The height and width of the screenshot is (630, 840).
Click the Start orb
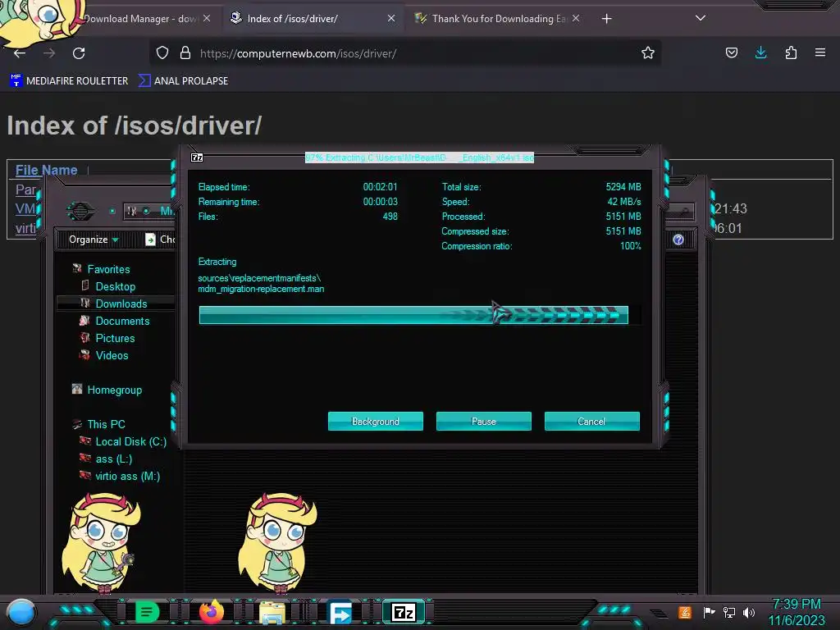[21, 613]
